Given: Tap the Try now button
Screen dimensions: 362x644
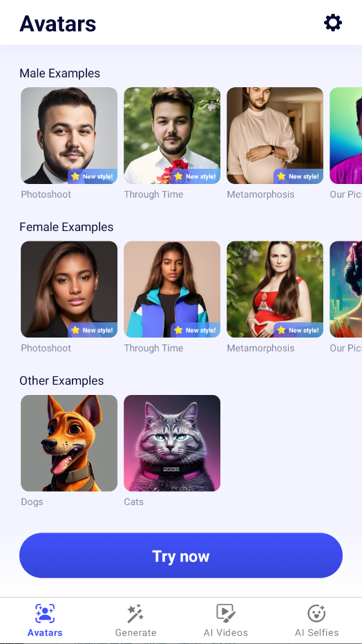Looking at the screenshot, I should coord(181,555).
